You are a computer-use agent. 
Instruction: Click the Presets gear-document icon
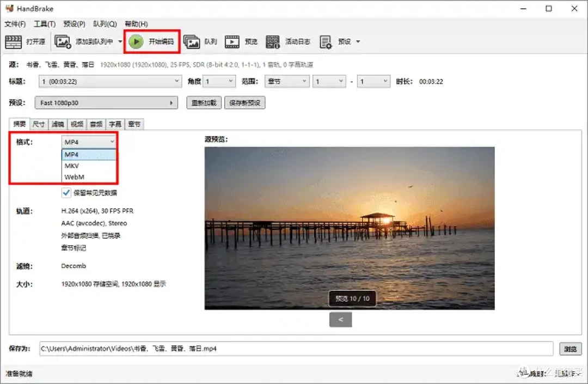(x=326, y=41)
